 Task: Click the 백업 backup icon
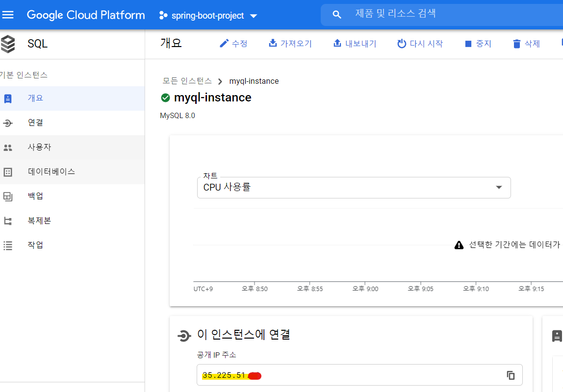[x=7, y=196]
